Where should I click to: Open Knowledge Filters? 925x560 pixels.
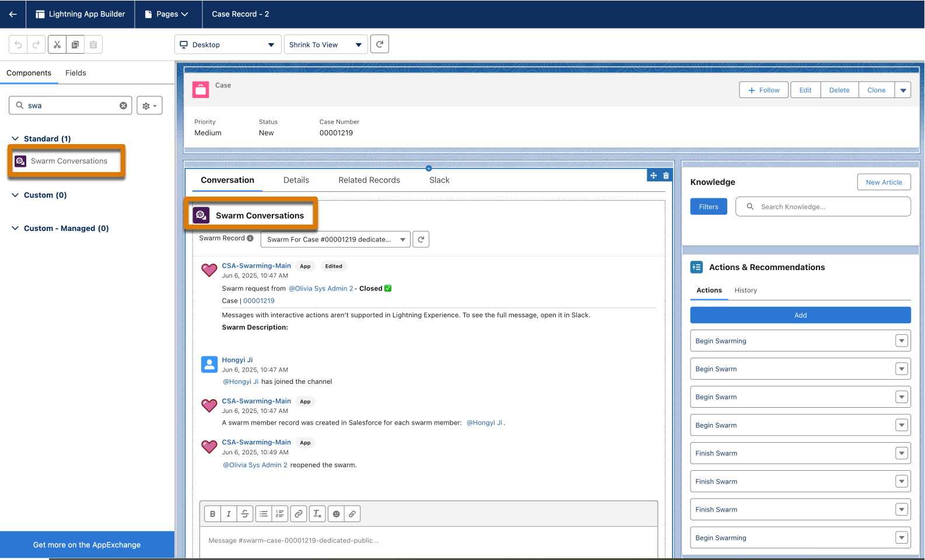pyautogui.click(x=709, y=206)
